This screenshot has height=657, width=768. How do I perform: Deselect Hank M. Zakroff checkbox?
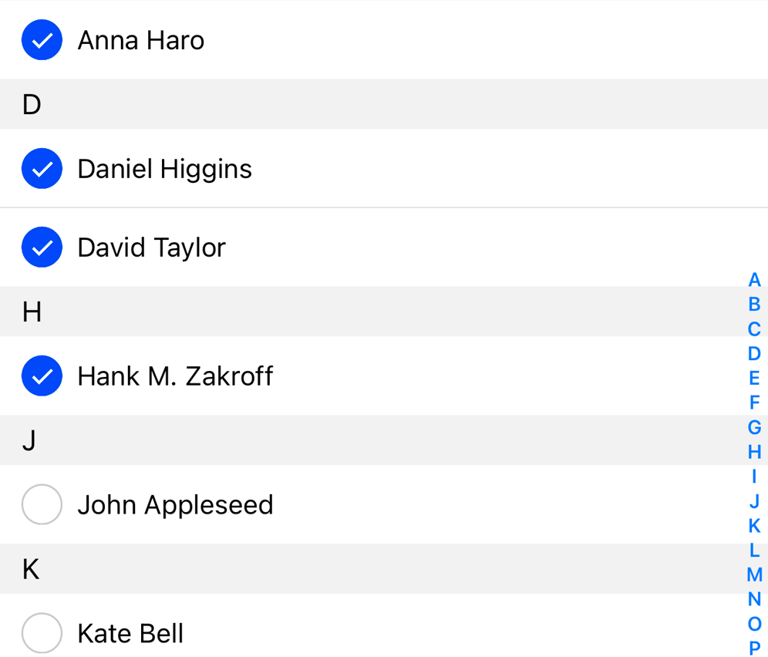pos(42,376)
